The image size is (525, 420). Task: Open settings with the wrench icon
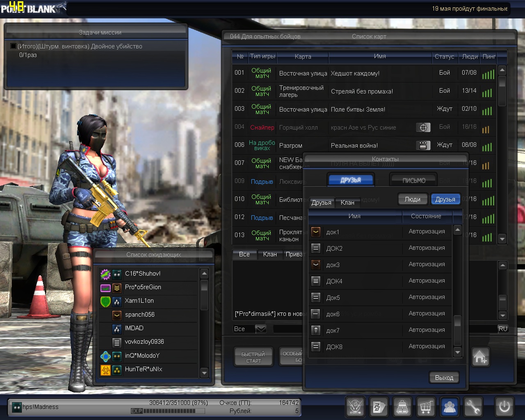pos(473,407)
